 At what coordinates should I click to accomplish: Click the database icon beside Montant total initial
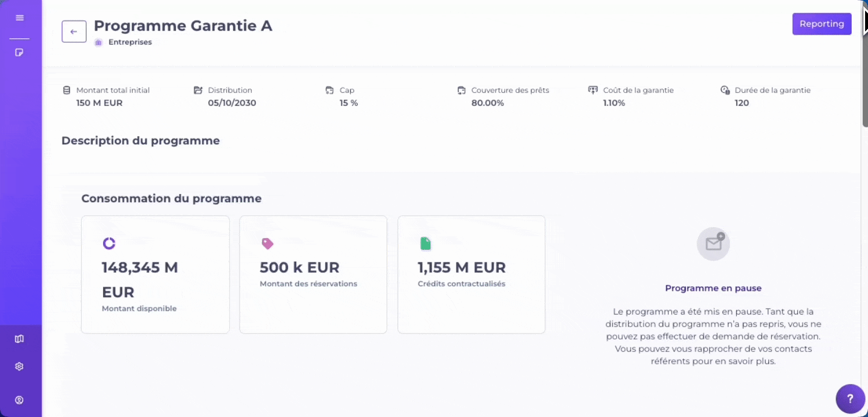(x=67, y=90)
